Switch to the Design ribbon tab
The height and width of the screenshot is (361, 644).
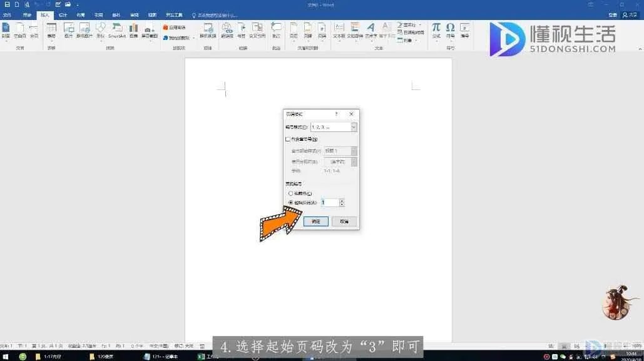(x=63, y=14)
